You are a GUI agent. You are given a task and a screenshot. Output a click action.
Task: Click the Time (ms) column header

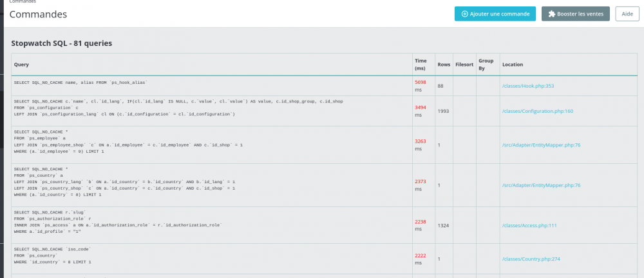click(x=421, y=65)
